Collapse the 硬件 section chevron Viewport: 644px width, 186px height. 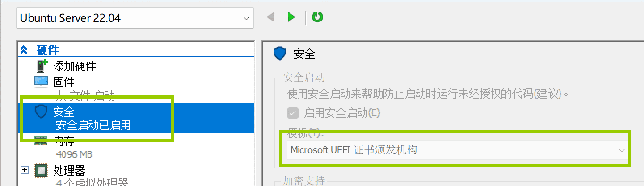[x=24, y=50]
